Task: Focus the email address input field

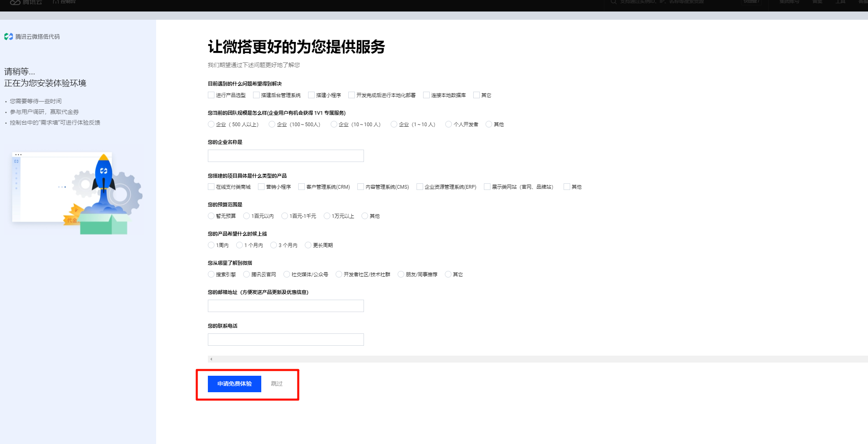Action: point(285,306)
